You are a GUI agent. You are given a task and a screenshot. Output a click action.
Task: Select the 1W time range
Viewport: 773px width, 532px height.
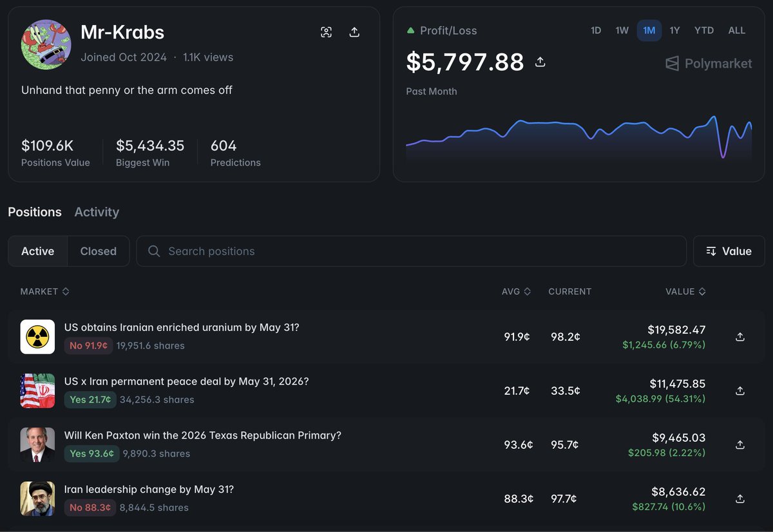coord(622,30)
